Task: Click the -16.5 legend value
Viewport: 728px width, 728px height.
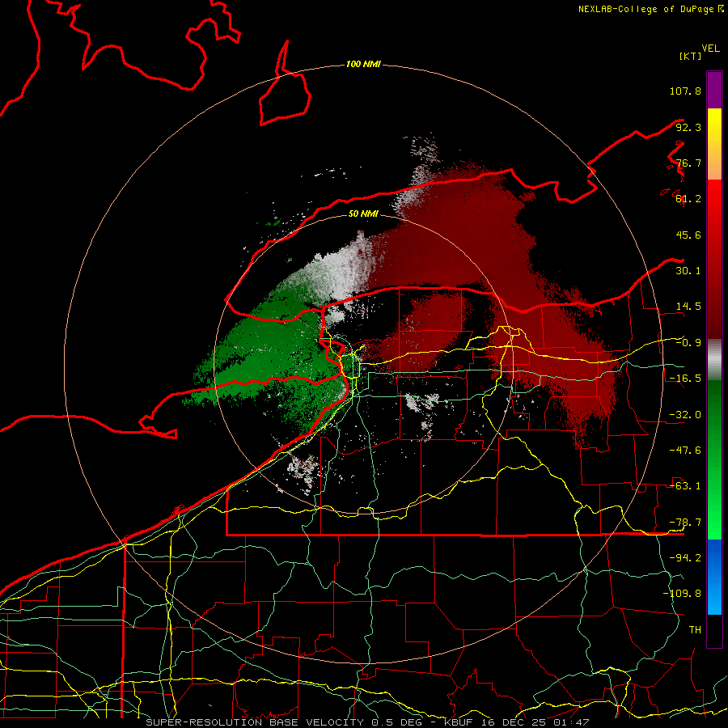Action: [x=685, y=379]
